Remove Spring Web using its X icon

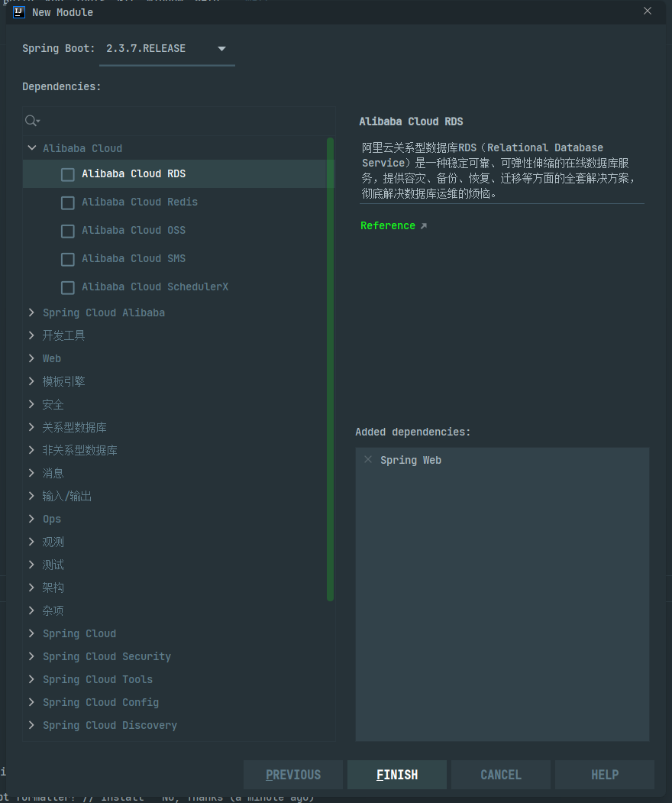pos(368,459)
